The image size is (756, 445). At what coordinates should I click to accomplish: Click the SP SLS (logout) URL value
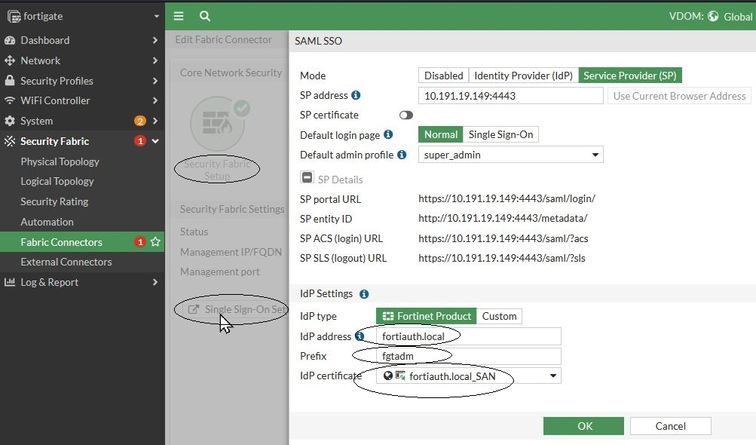coord(501,258)
